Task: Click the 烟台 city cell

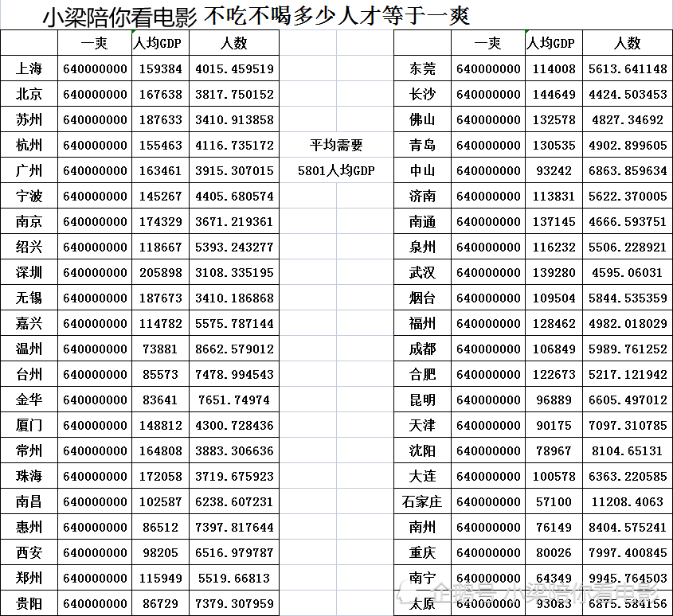Action: coord(422,298)
